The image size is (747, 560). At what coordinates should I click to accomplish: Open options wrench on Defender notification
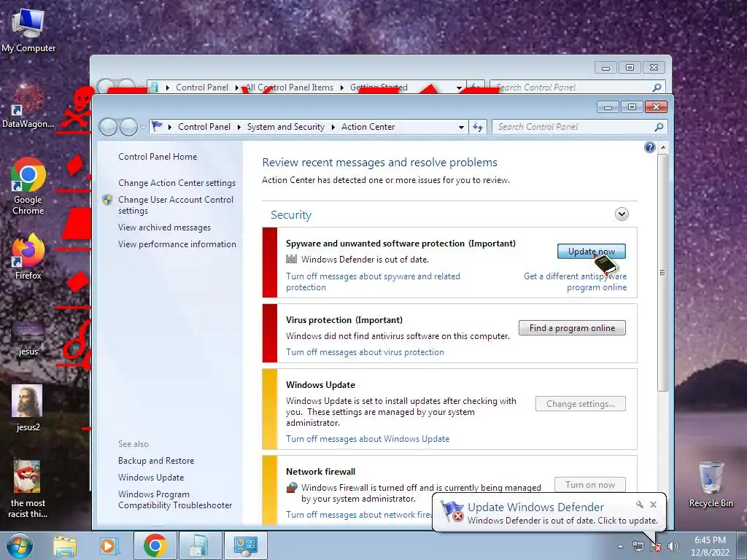coord(639,505)
